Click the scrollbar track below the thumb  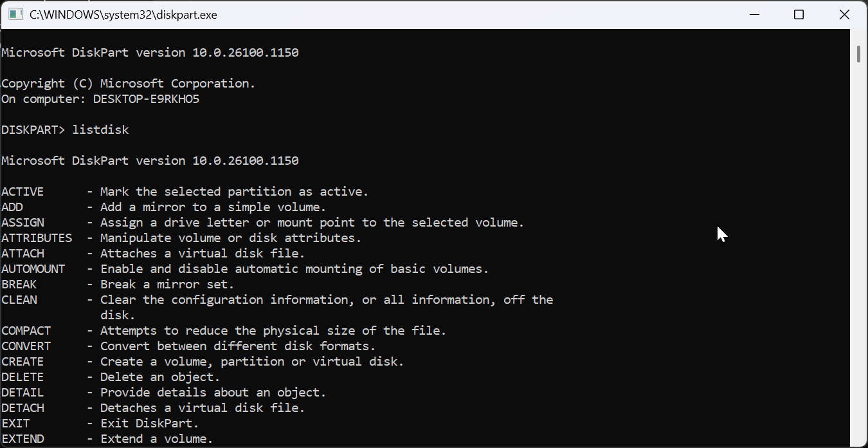(x=858, y=257)
